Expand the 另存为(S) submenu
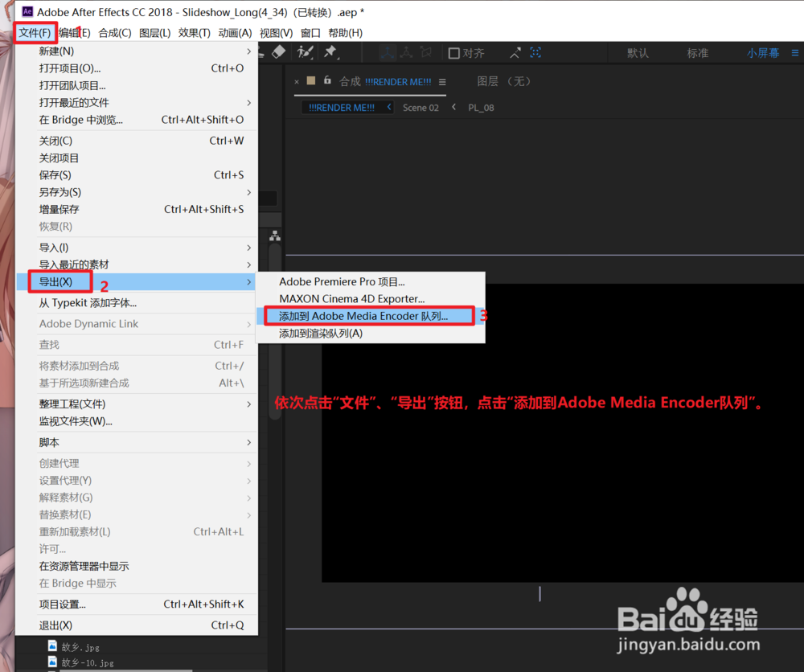 coord(137,192)
